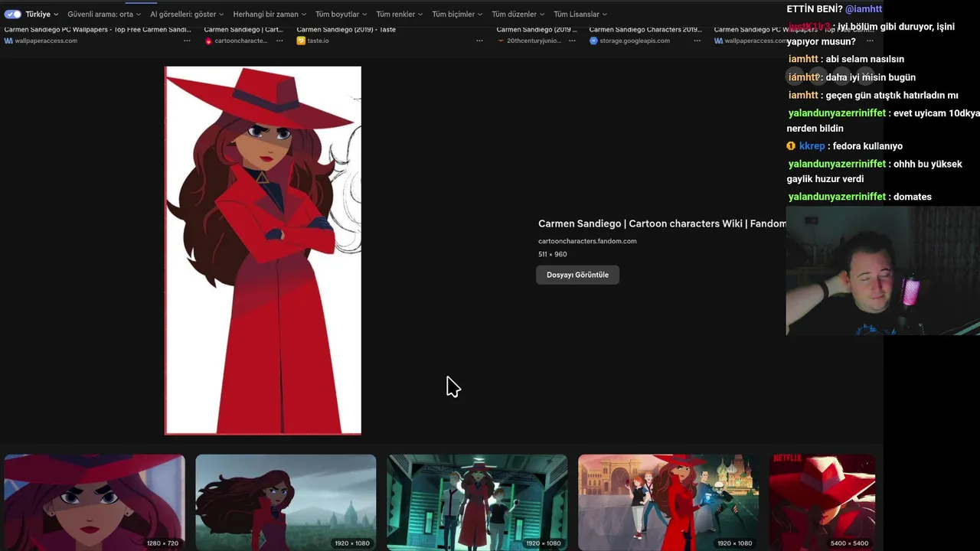The width and height of the screenshot is (980, 551).
Task: Open more options for cartooncharacters result
Action: 279,41
